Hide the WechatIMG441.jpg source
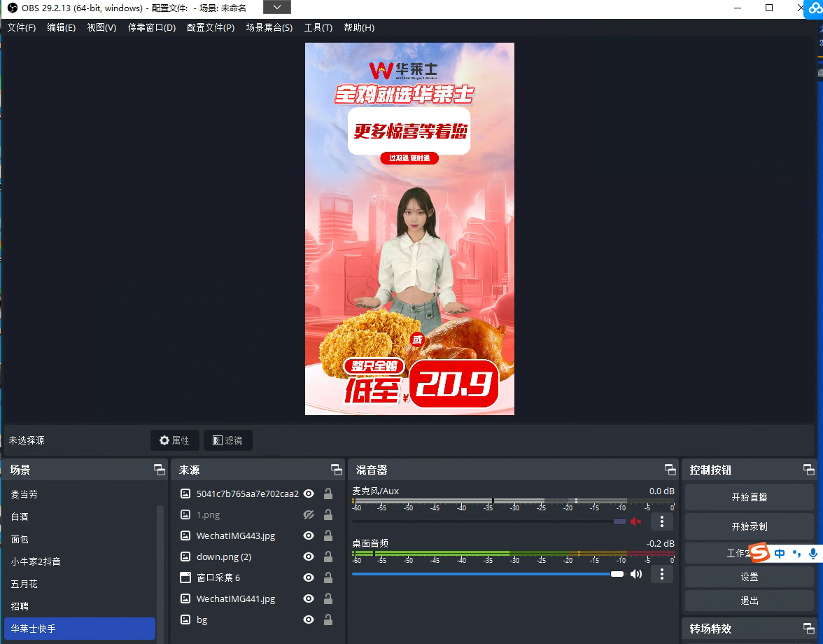Screen dimensions: 823x644 [309, 599]
